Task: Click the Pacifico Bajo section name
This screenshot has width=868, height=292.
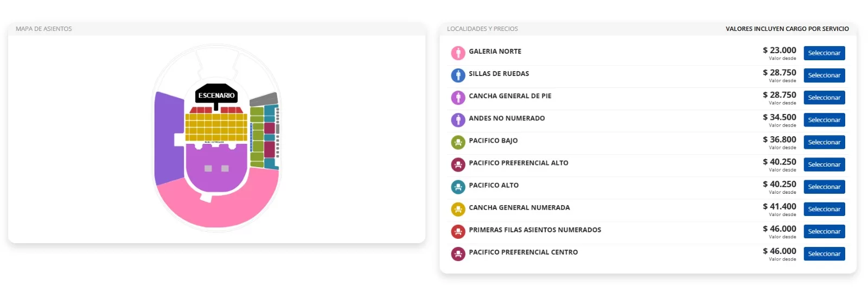Action: click(x=493, y=141)
